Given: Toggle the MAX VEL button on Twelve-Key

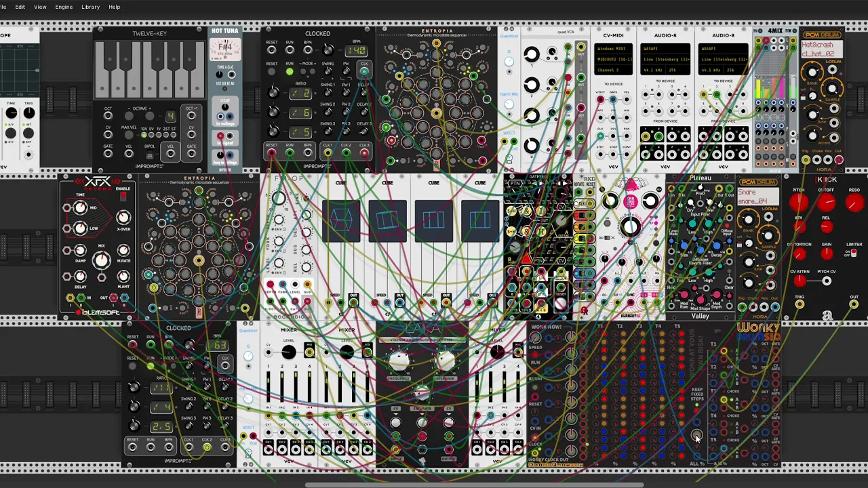Looking at the screenshot, I should point(129,135).
